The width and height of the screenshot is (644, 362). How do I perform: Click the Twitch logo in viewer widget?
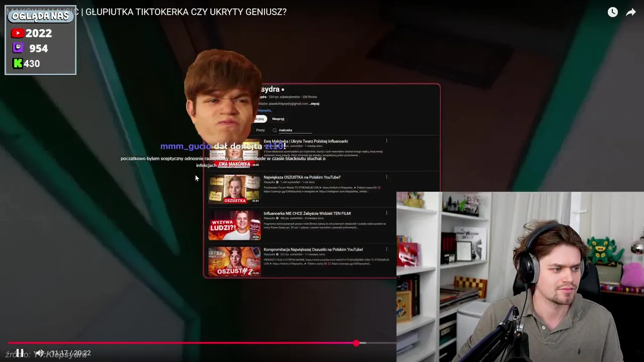[18, 48]
